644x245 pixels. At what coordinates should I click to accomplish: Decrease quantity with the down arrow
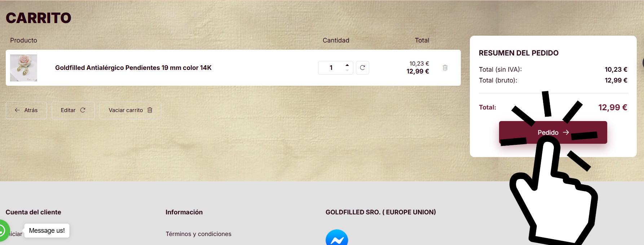[x=347, y=70]
